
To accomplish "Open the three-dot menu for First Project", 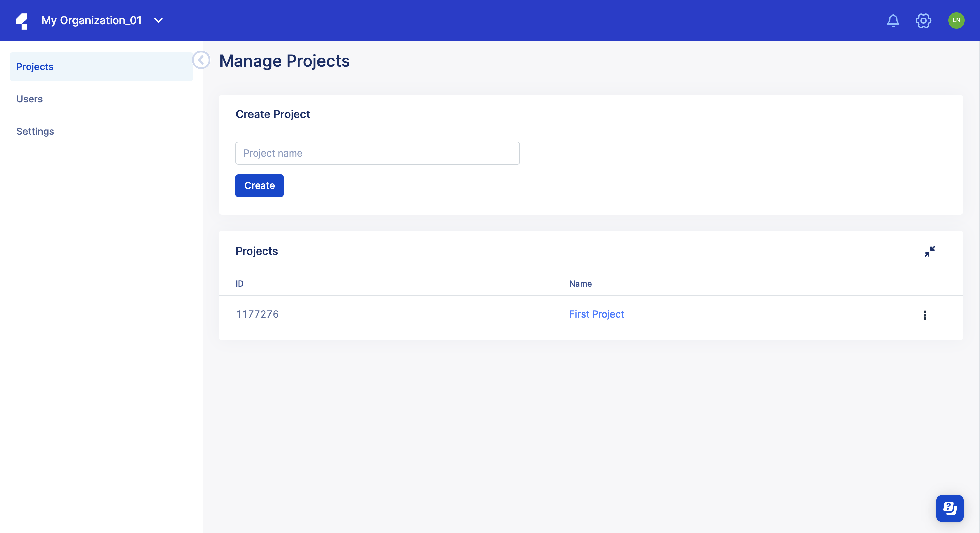I will [925, 314].
